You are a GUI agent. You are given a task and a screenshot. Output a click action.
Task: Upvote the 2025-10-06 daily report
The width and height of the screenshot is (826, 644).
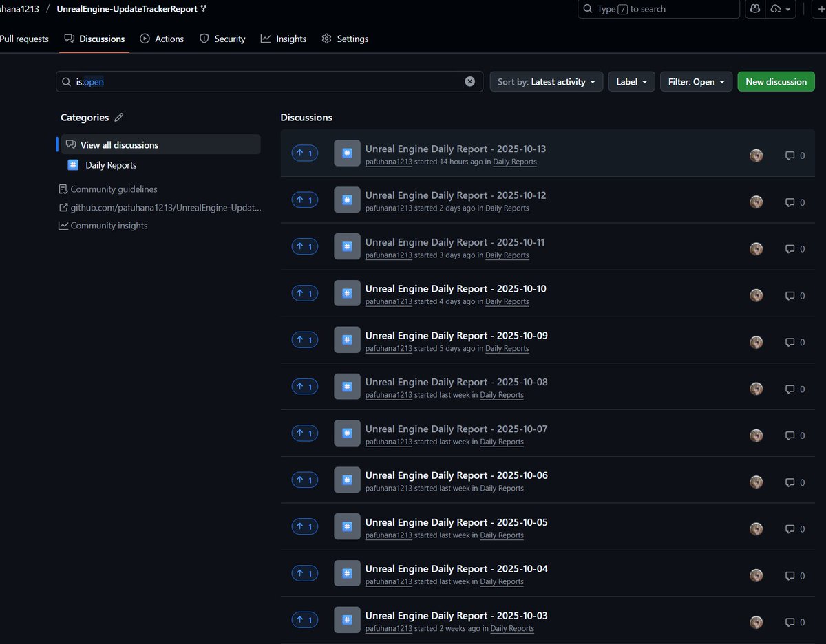(305, 480)
